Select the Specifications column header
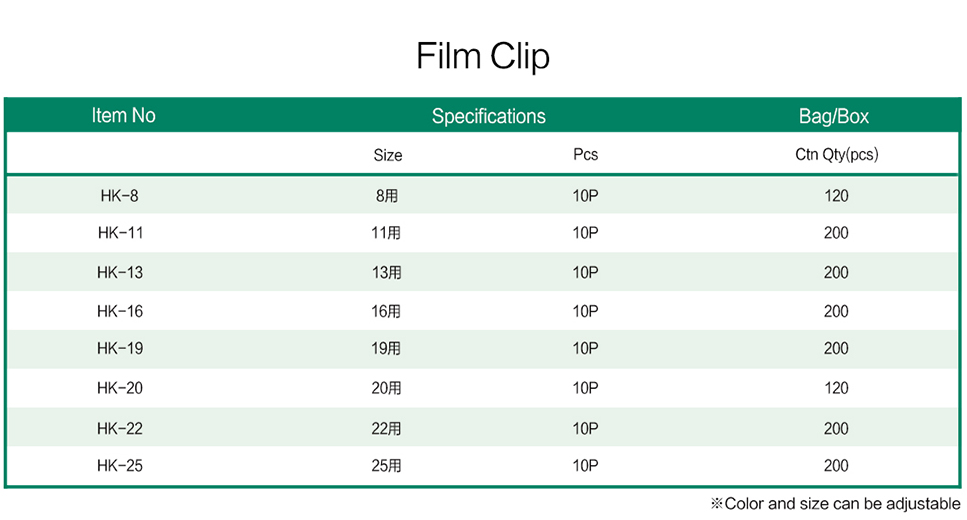 pyautogui.click(x=488, y=116)
